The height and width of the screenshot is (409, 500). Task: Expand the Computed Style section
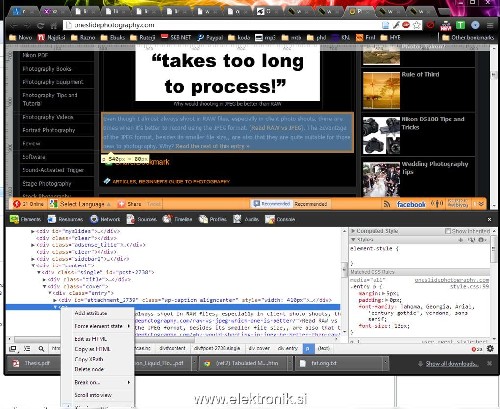(353, 231)
